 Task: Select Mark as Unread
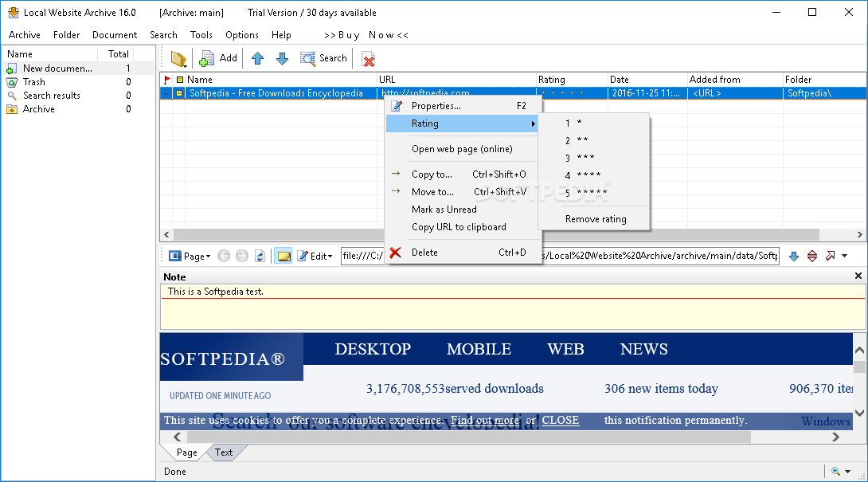[463, 210]
